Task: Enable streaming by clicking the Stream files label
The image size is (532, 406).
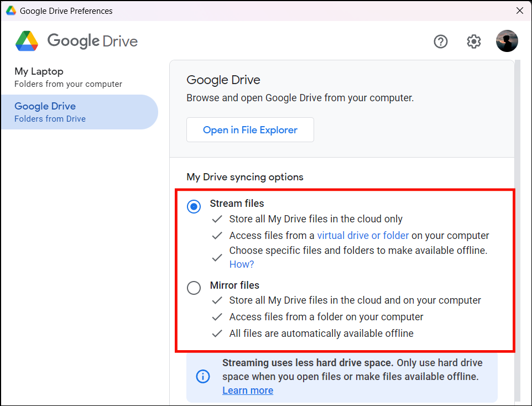Action: click(237, 204)
